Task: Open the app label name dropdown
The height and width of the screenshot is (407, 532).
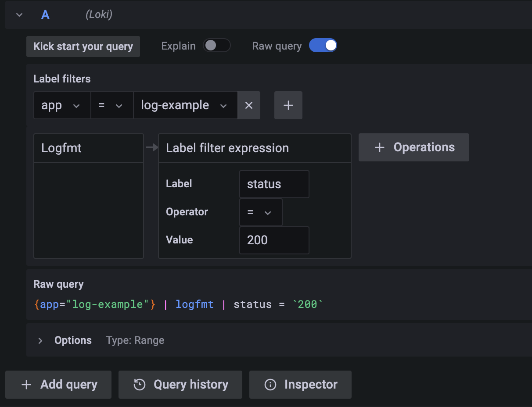Action: pos(61,105)
